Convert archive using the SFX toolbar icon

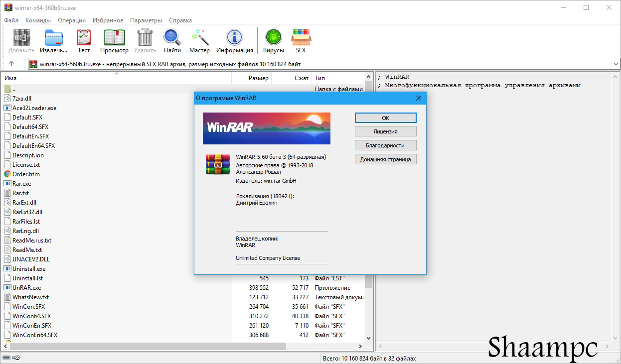[301, 37]
